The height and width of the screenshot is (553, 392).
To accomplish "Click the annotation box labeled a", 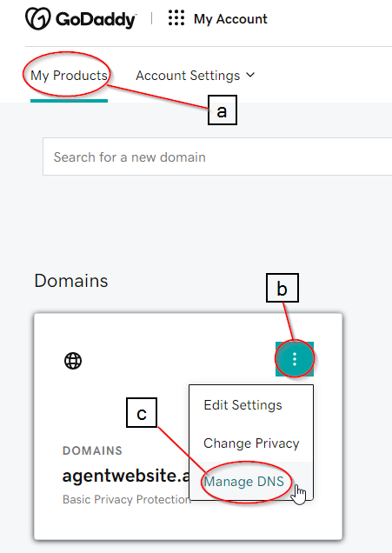I will pyautogui.click(x=223, y=110).
